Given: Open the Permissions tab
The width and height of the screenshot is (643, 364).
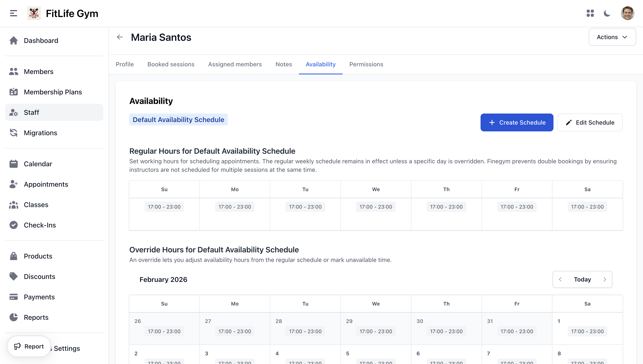Looking at the screenshot, I should click(x=366, y=64).
